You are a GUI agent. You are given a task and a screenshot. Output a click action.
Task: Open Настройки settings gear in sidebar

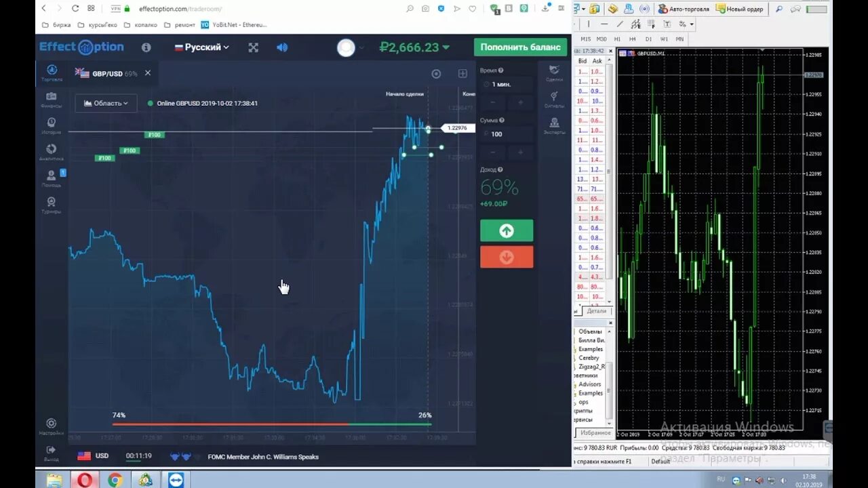(x=52, y=426)
